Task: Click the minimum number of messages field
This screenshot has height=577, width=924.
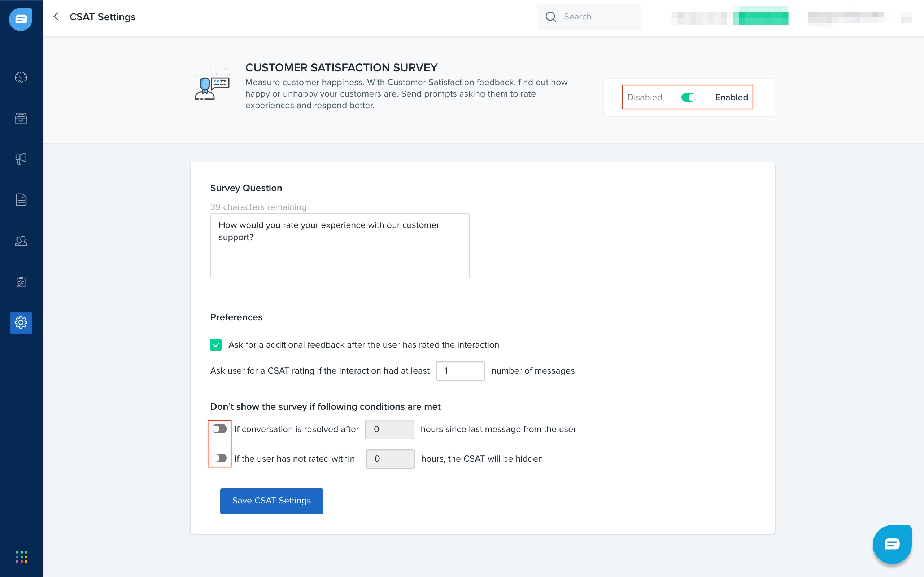Action: click(x=460, y=371)
